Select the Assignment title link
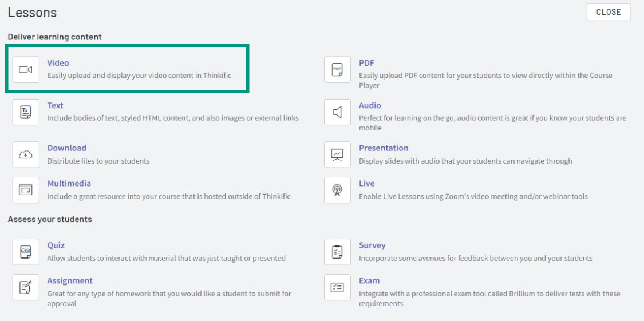Screen dimensions: 644x321 70,280
